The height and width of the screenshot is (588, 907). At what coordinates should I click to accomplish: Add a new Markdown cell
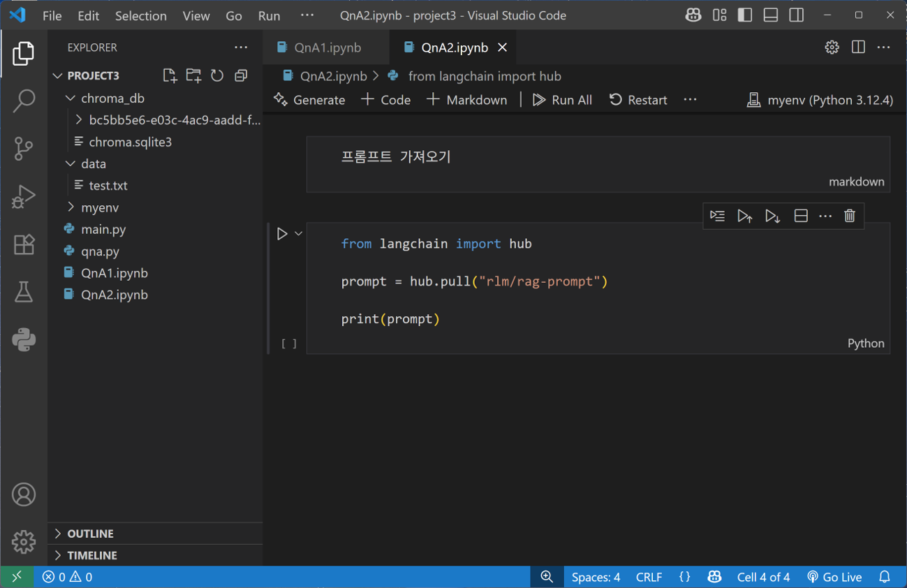click(466, 100)
